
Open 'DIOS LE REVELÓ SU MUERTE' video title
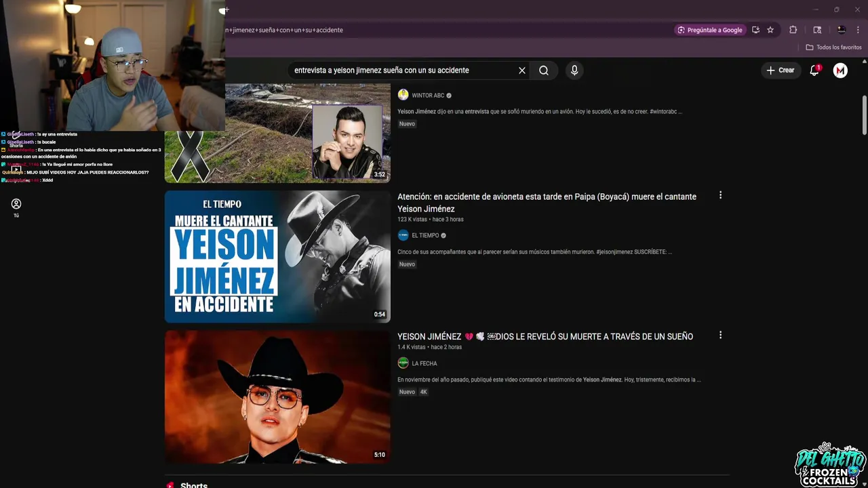545,337
